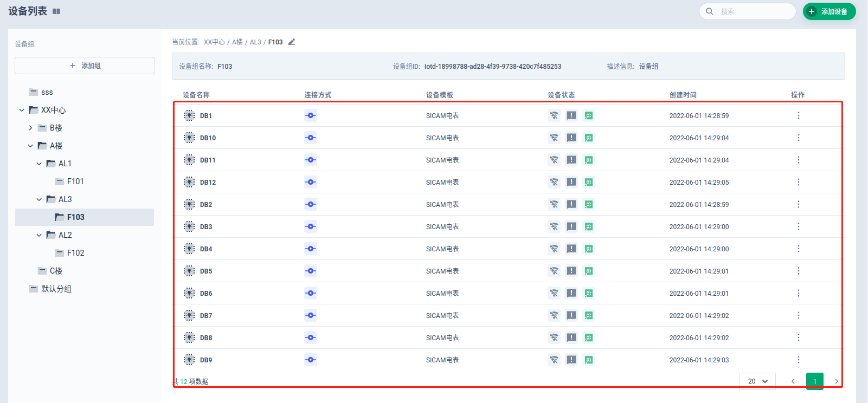Screen dimensions: 868x403
Task: Click the device icon next to DB3
Action: pos(189,226)
